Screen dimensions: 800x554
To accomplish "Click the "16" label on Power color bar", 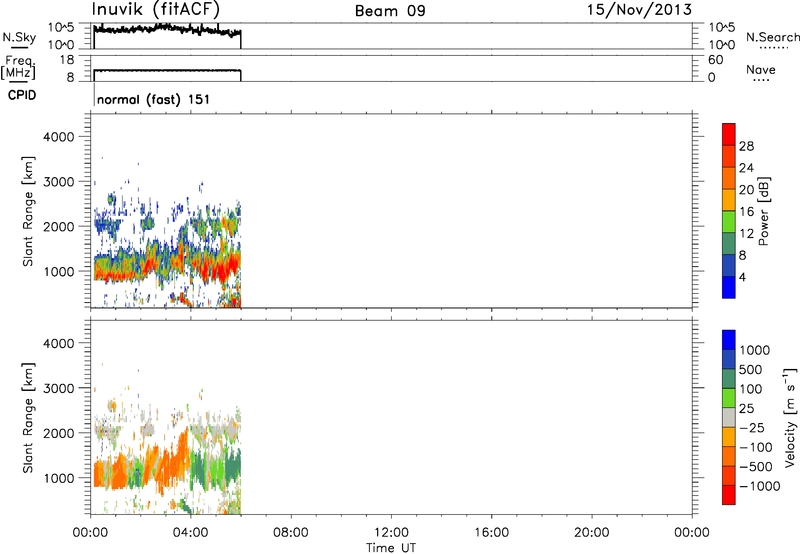I will (x=746, y=212).
